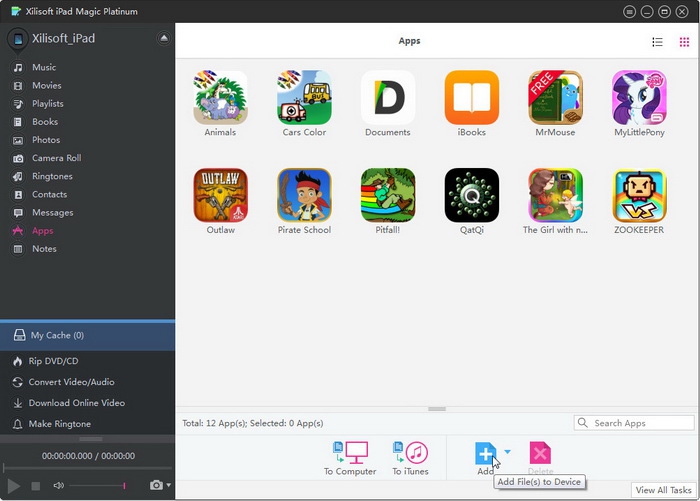Click the To iTunes export icon
The width and height of the screenshot is (700, 501).
pos(410,452)
